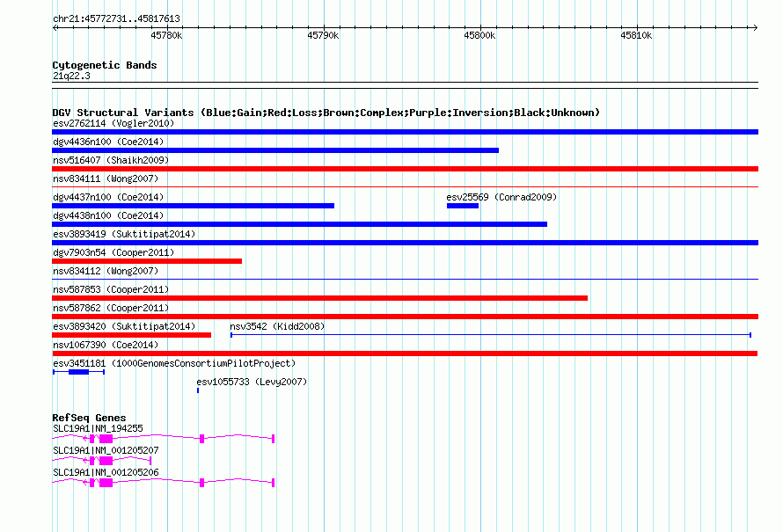Image resolution: width=783 pixels, height=532 pixels.
Task: Click the DGV Structural Variants track title
Action: tap(326, 113)
